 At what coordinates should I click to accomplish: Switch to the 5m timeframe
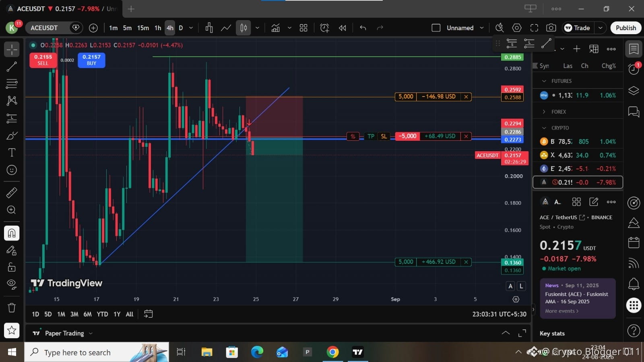coord(127,28)
